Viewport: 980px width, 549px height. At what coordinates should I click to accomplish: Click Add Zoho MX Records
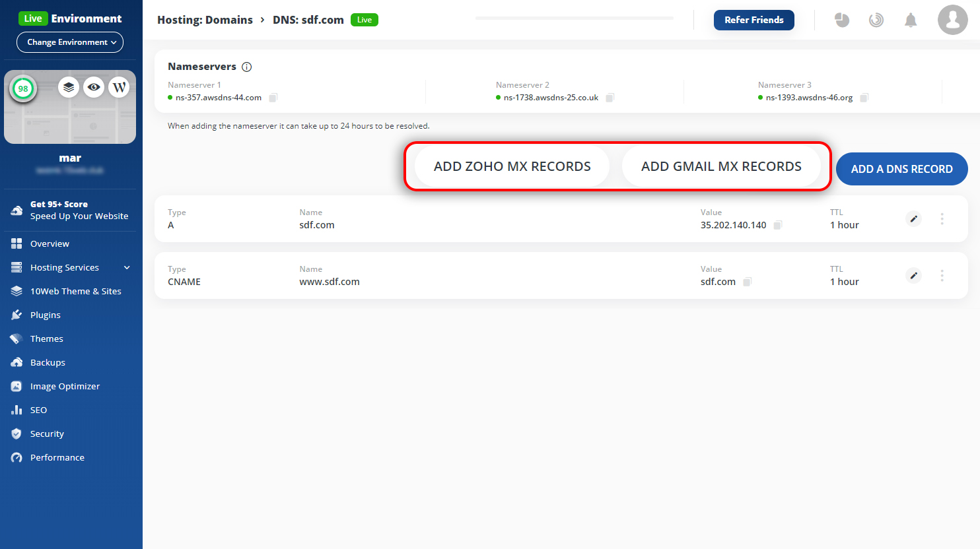pyautogui.click(x=512, y=166)
